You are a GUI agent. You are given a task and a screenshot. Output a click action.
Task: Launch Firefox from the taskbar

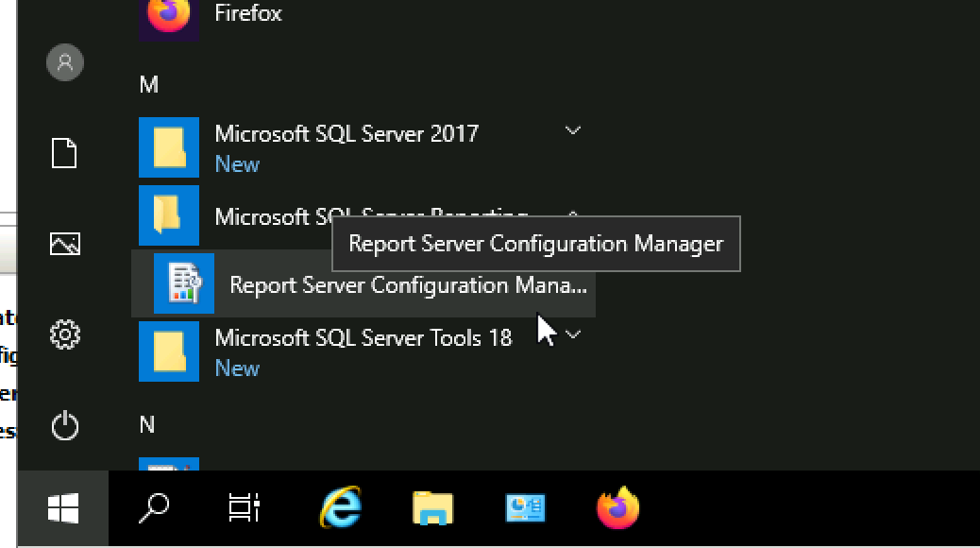617,507
